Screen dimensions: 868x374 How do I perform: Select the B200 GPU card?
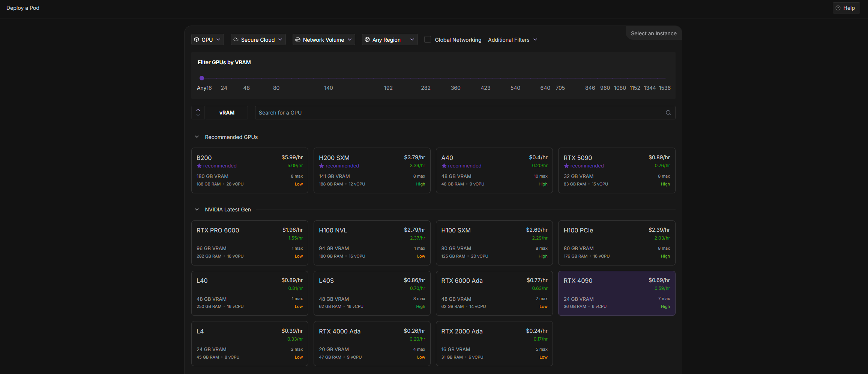250,170
